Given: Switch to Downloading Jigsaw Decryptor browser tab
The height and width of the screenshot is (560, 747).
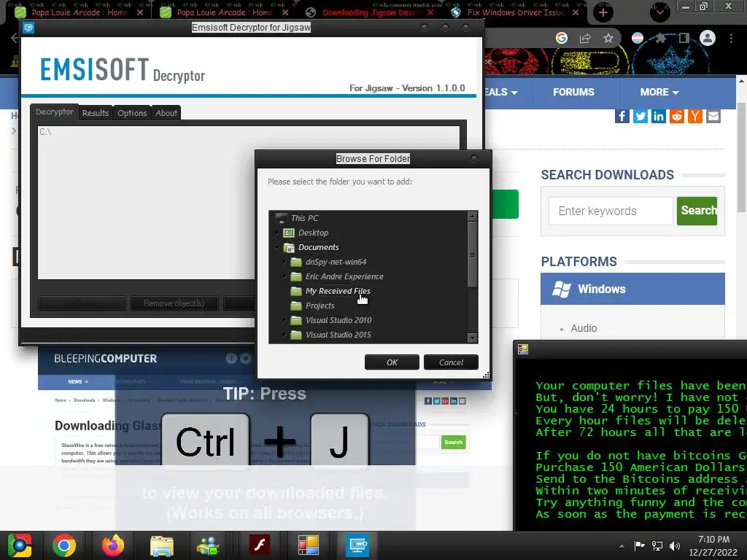Looking at the screenshot, I should pos(370,12).
